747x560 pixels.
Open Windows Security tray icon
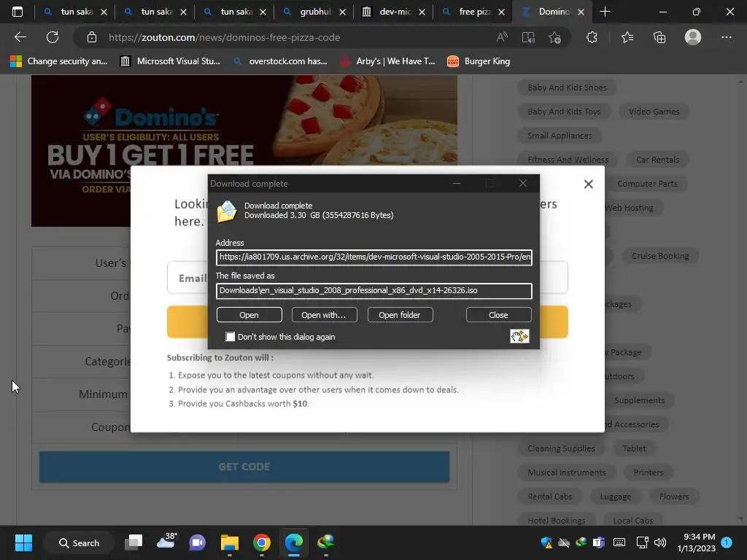546,542
